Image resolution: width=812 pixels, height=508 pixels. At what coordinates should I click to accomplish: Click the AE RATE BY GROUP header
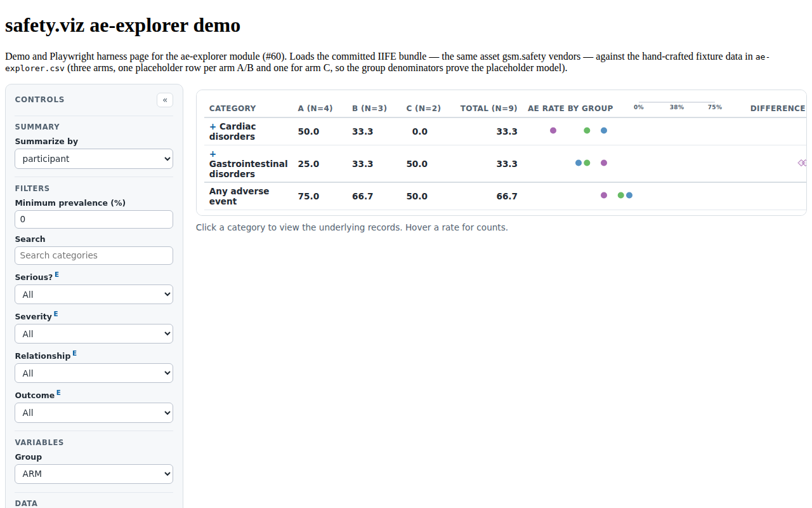click(570, 108)
